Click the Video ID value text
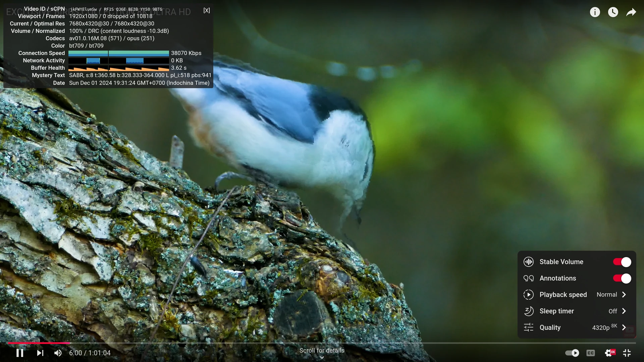 click(x=116, y=9)
